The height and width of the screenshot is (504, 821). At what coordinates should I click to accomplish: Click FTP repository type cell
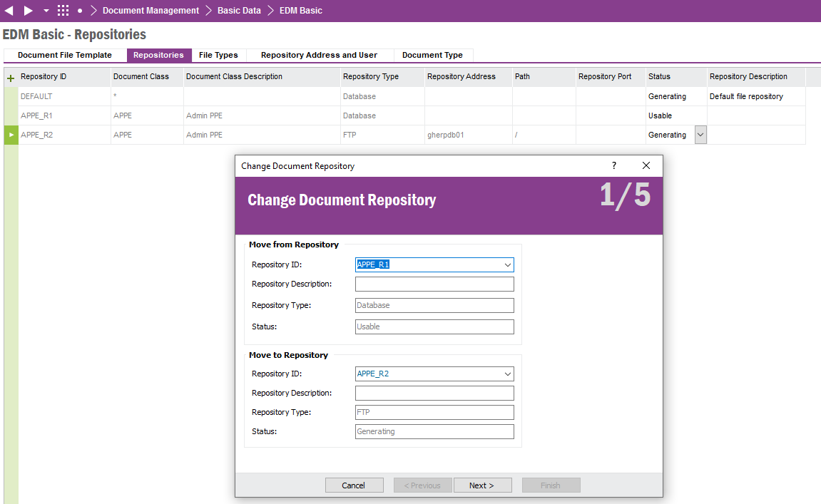tap(382, 135)
